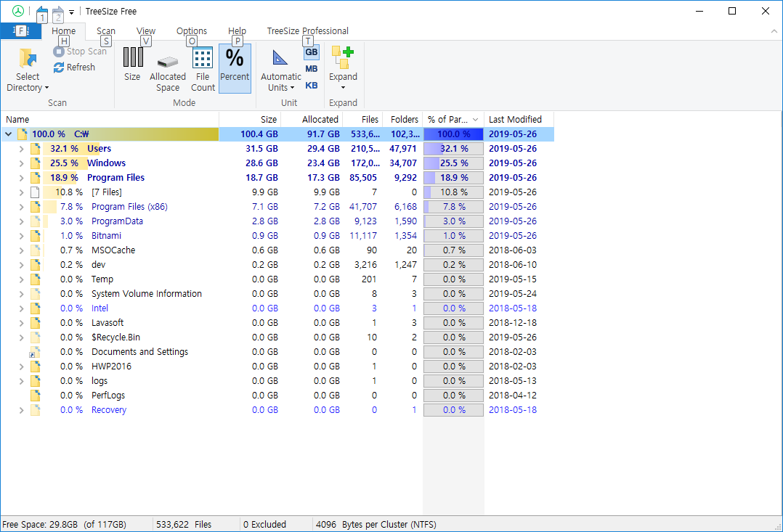Click the Lavasoft folder icon
The height and width of the screenshot is (532, 783).
(35, 322)
